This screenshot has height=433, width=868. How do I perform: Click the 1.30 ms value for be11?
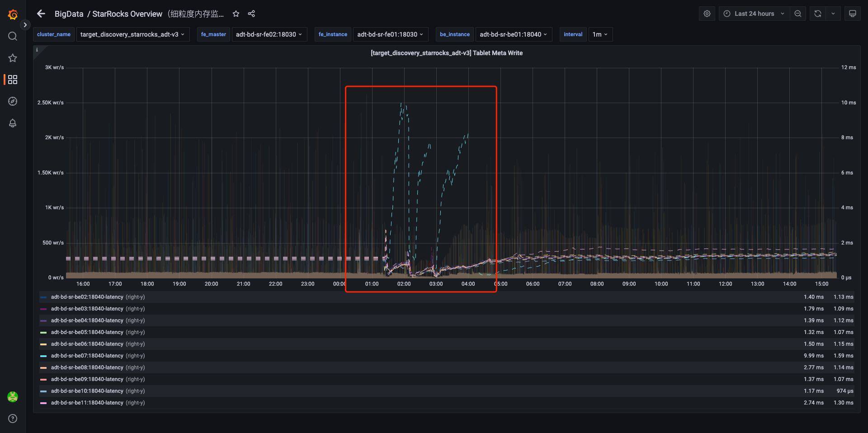coord(844,403)
